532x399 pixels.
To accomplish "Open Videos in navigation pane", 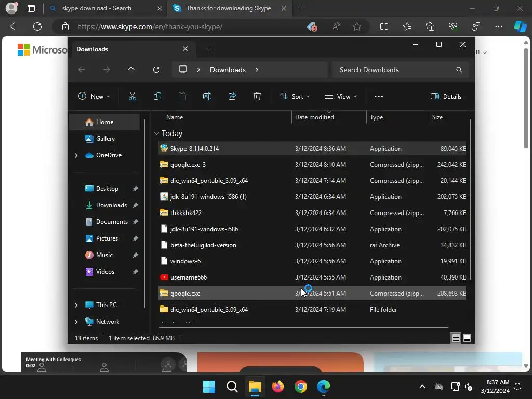I will point(105,272).
